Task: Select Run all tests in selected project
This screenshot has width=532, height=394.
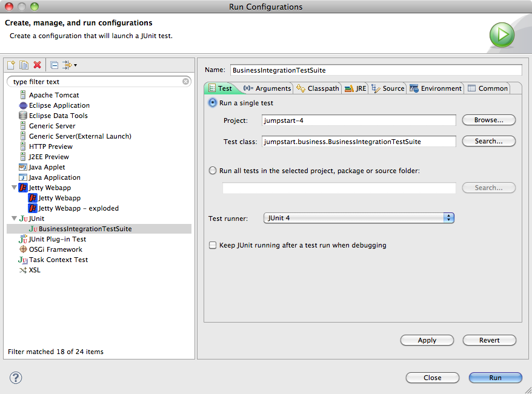Action: (213, 171)
